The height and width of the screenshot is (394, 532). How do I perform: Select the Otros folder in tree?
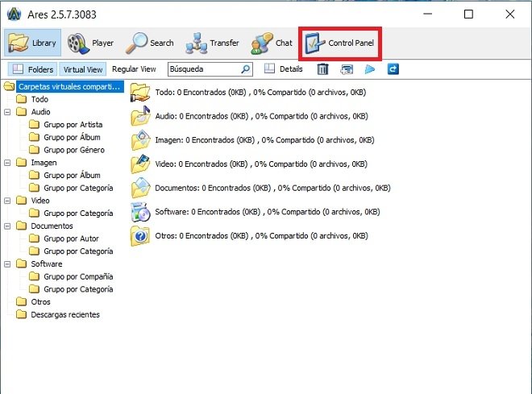click(x=40, y=302)
